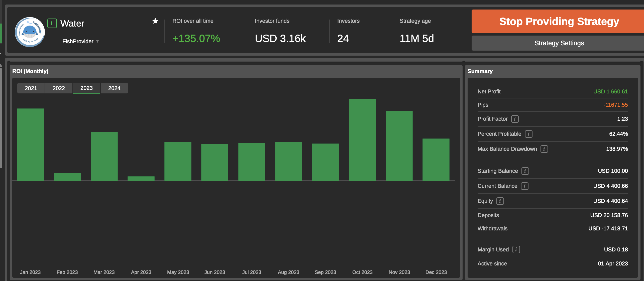Click the favorite star icon
Viewport: 644px width, 281px height.
pos(155,21)
